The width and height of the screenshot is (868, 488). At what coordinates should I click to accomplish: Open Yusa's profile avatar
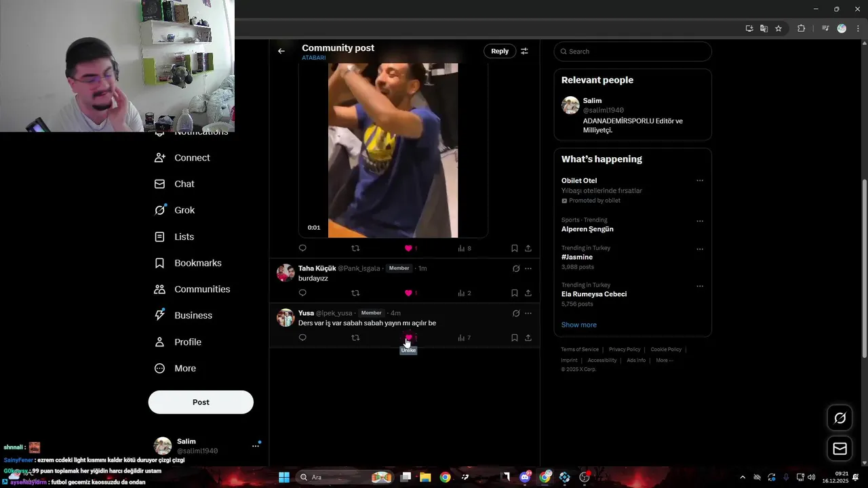(285, 317)
